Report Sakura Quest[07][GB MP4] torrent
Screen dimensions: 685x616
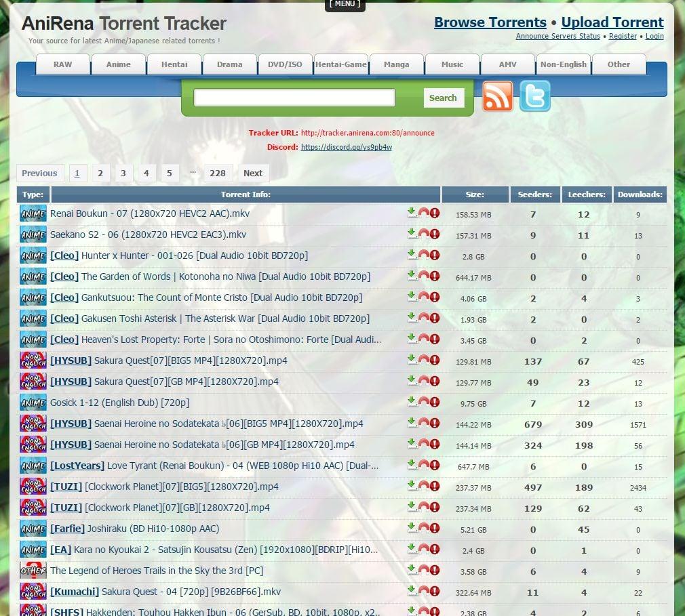[435, 381]
